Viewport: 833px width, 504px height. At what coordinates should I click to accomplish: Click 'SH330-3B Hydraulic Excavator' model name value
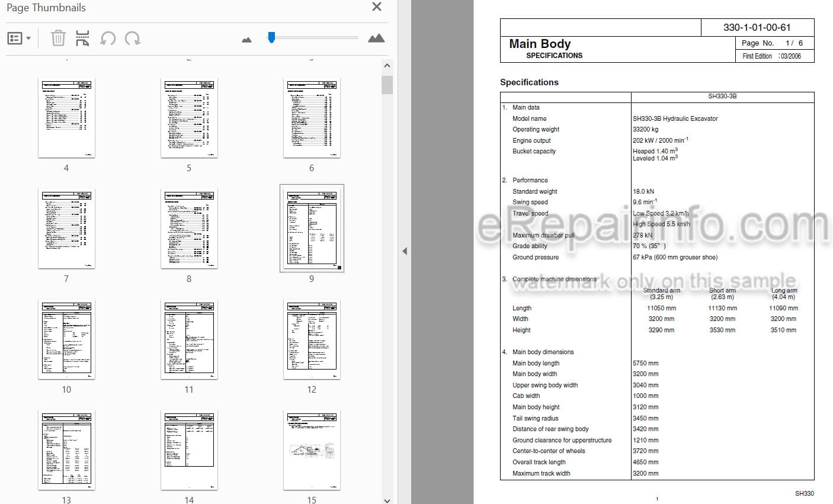click(x=675, y=118)
